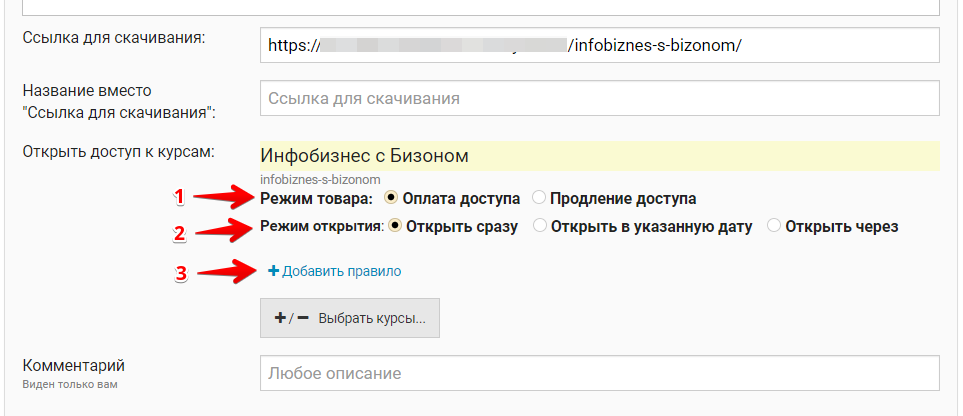The image size is (963, 416).
Task: Click the "Комментарий" field label
Action: [x=73, y=365]
